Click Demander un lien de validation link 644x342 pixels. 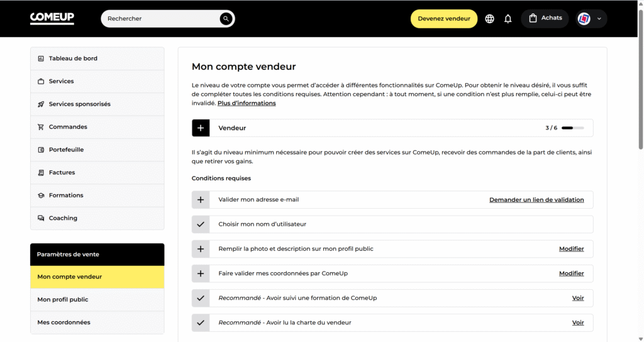(536, 200)
